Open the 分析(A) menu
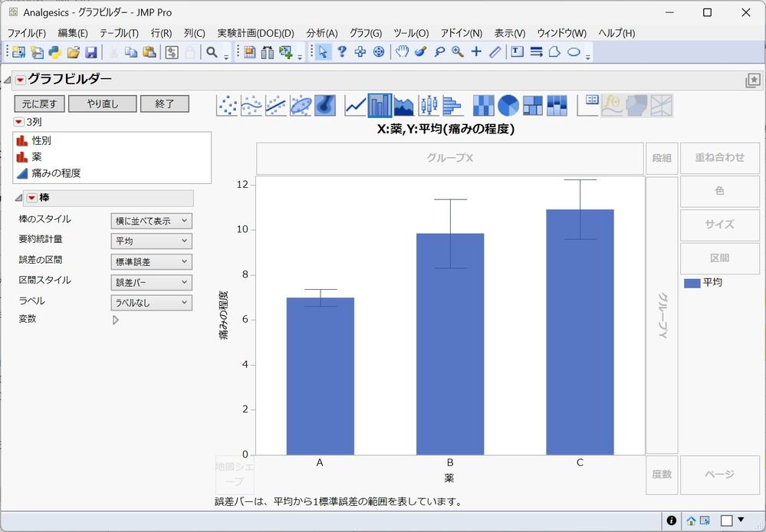Viewport: 766px width, 532px height. 322,33
